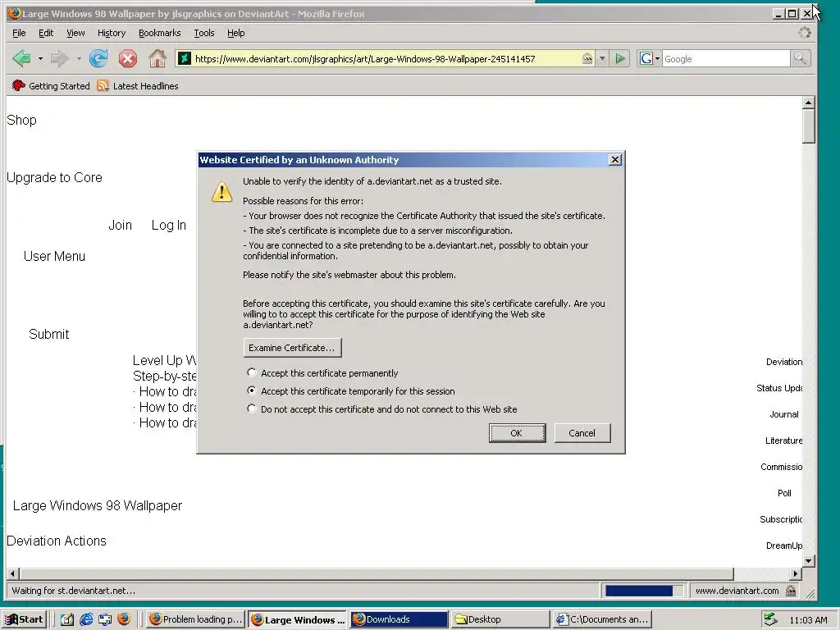Click the Show Desktop quick launch icon
This screenshot has height=630, width=840.
pos(67,619)
